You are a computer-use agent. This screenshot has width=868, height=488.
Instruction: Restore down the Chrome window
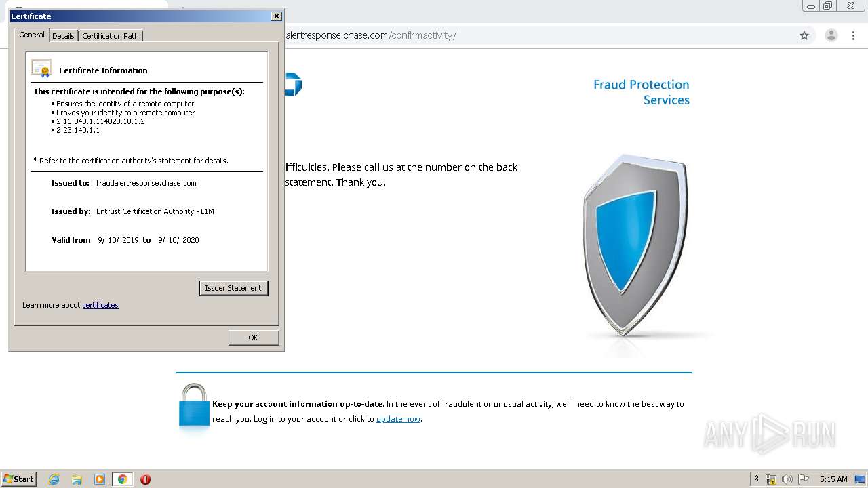(x=828, y=6)
